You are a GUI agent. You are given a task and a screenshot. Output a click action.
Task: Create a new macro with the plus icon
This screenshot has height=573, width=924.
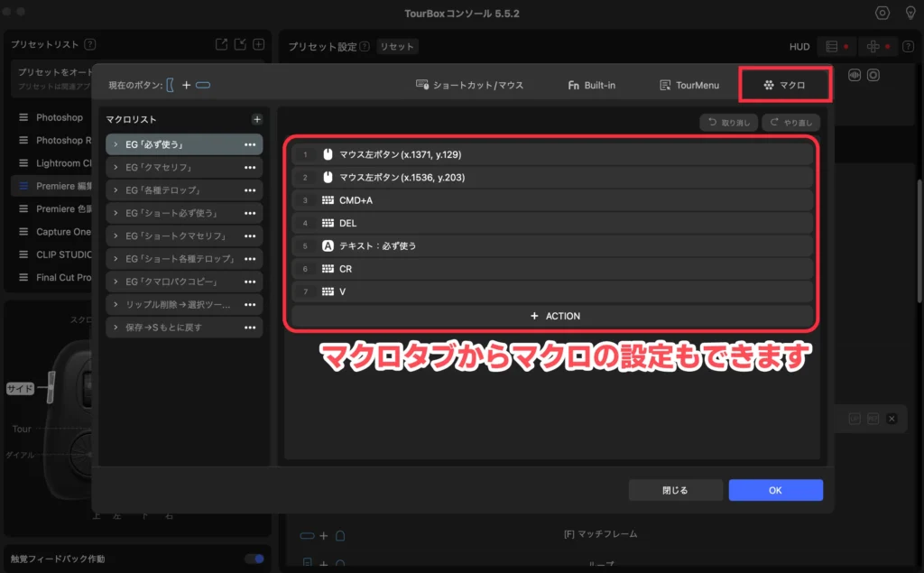[257, 118]
